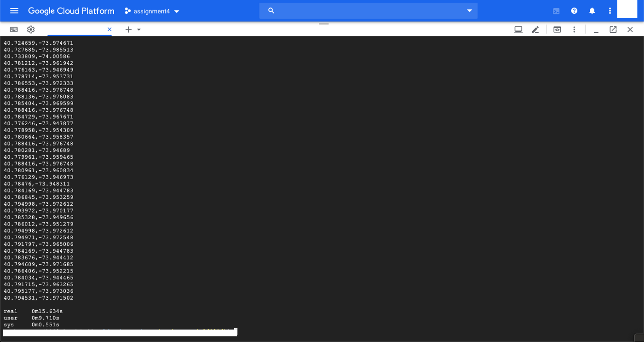Click output line 40.780281,-73.94689
This screenshot has width=644, height=342.
[x=37, y=151]
